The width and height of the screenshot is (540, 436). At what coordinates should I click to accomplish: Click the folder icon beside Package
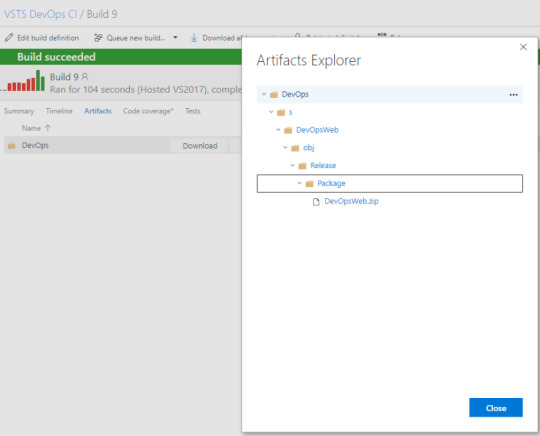coord(309,184)
